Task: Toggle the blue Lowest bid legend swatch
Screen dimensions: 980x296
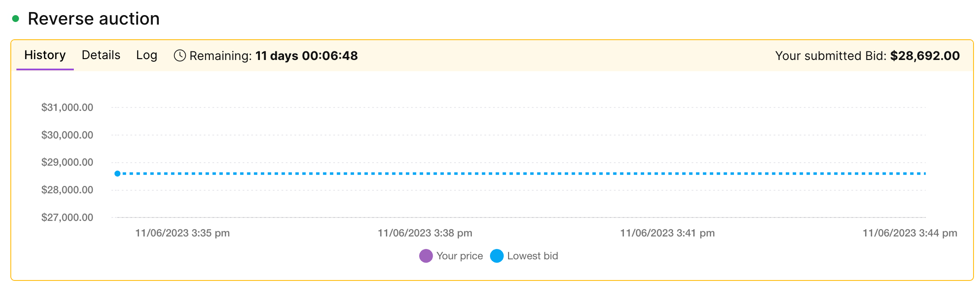Action: coord(497,256)
